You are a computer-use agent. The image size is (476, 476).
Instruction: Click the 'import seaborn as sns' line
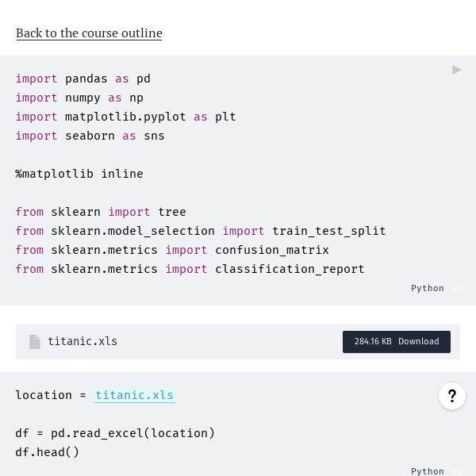click(x=90, y=136)
